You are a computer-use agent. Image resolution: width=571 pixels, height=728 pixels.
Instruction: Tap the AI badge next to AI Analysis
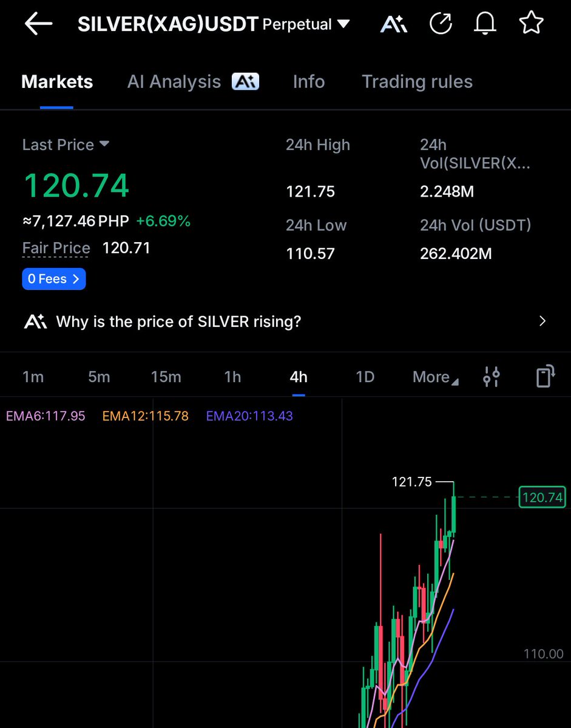[245, 81]
